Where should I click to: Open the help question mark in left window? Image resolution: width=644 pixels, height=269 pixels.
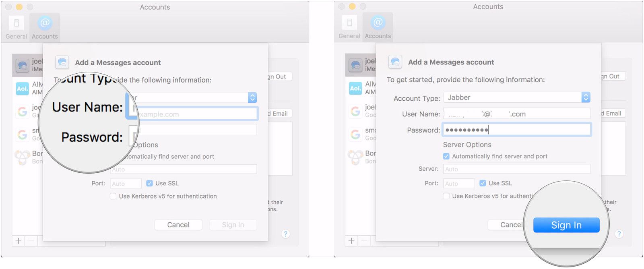pyautogui.click(x=285, y=234)
